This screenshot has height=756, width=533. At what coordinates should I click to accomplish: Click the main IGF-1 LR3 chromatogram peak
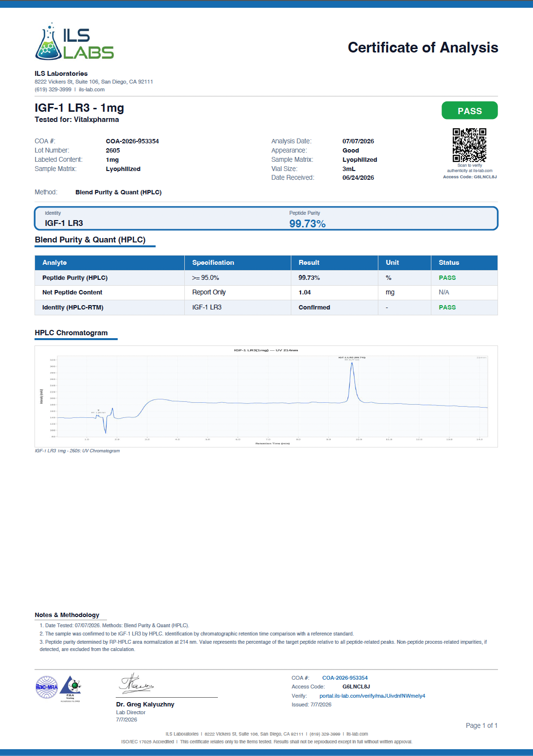coord(352,381)
